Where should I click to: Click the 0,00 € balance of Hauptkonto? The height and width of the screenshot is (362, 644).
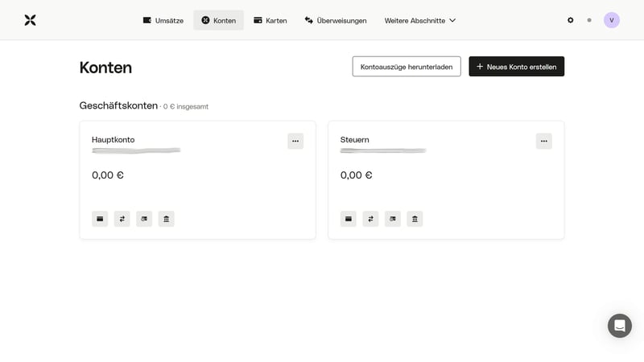click(108, 175)
